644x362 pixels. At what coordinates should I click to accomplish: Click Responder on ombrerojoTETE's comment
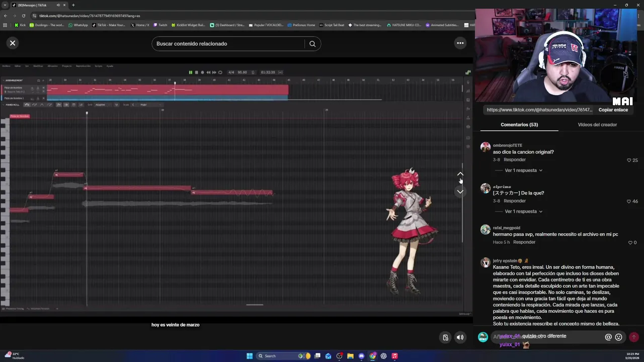[x=515, y=160]
